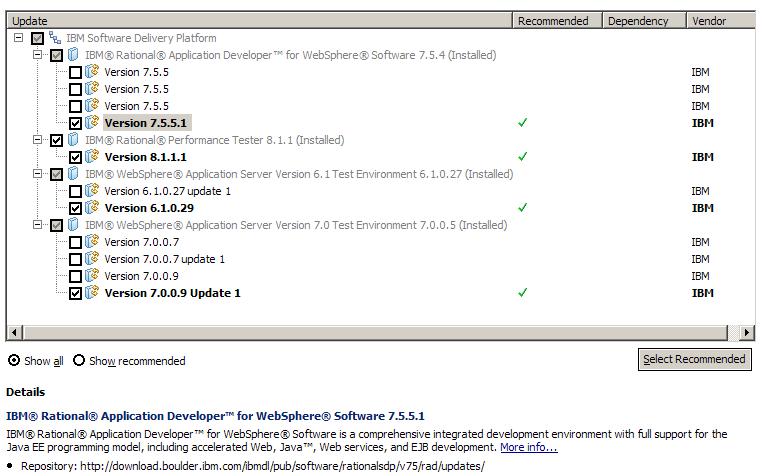Click package icon for WebSphere 7.0 Test Environment
Screen dimensions: 765x476
[x=73, y=225]
